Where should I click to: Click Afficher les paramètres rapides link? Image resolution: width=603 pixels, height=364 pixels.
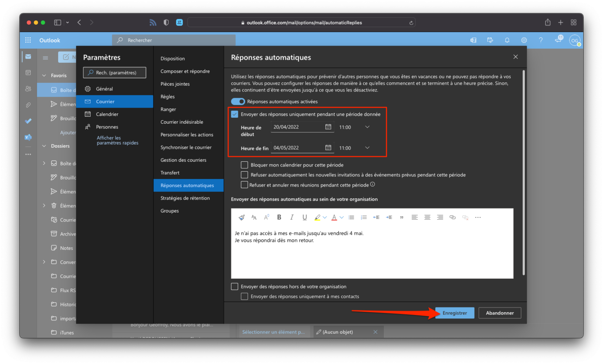pyautogui.click(x=117, y=140)
